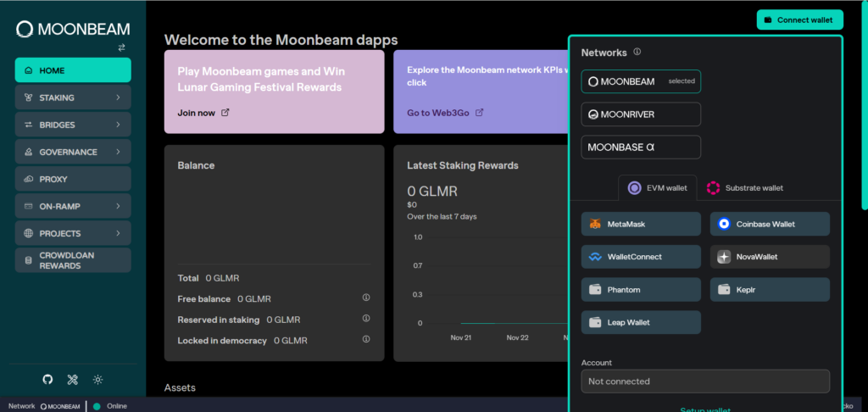This screenshot has height=412, width=868.
Task: Click info icon next to Reserved in staking
Action: (366, 319)
